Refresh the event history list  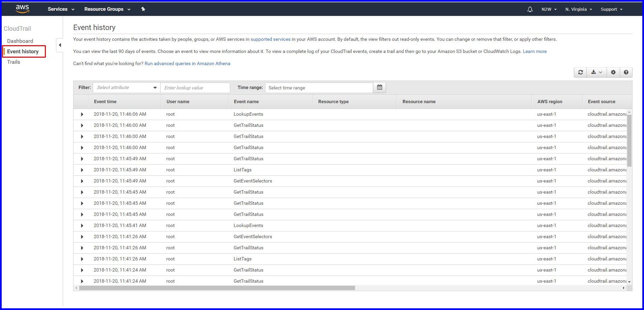coord(580,72)
